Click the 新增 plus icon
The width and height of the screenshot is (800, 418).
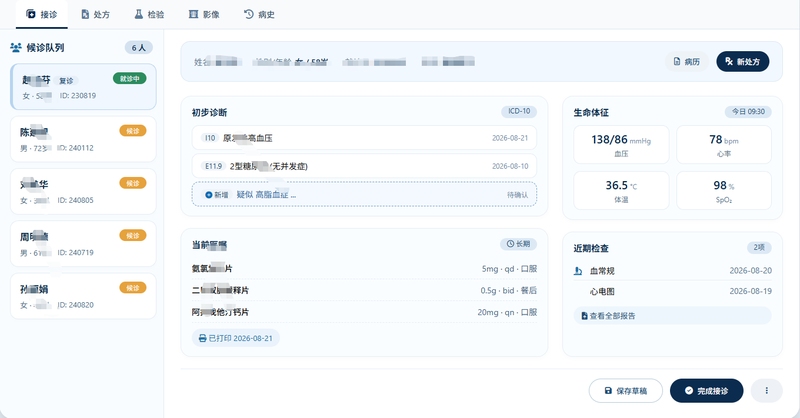208,195
